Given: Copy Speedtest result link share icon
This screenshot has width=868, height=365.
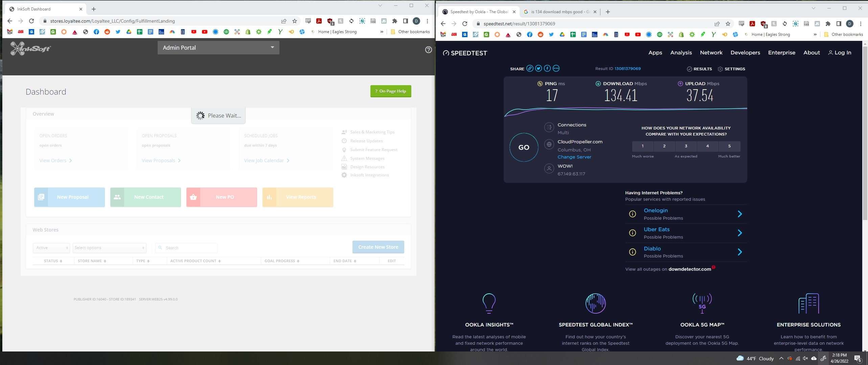Looking at the screenshot, I should [530, 69].
